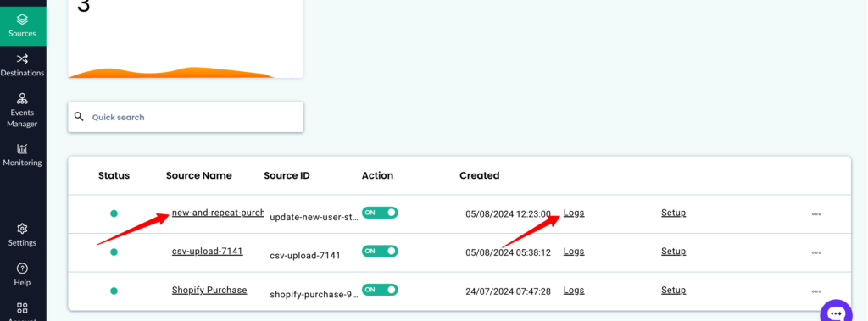View Logs for new-and-repeat-purchase source
This screenshot has height=321, width=868.
574,213
